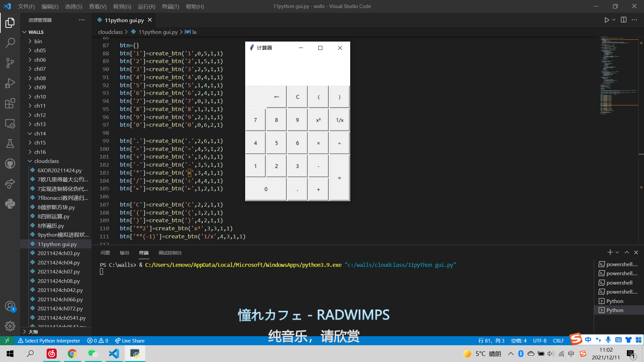The height and width of the screenshot is (362, 644).
Task: Open the Extensions view
Action: click(10, 103)
